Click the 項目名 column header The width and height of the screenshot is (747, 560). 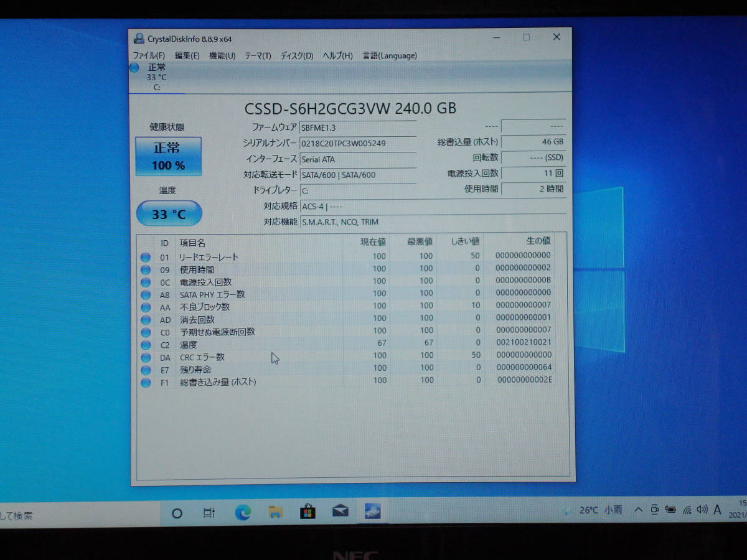[x=192, y=243]
